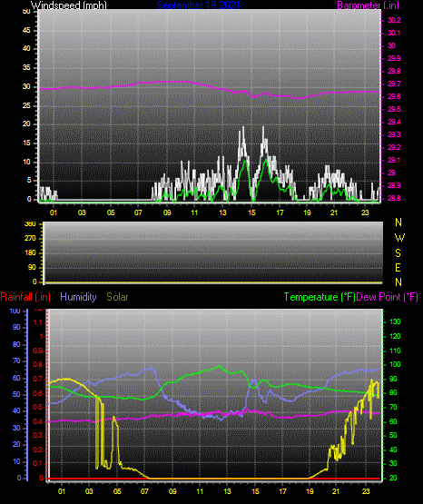
Task: Click humidity scale value 90
Action: pos(16,327)
